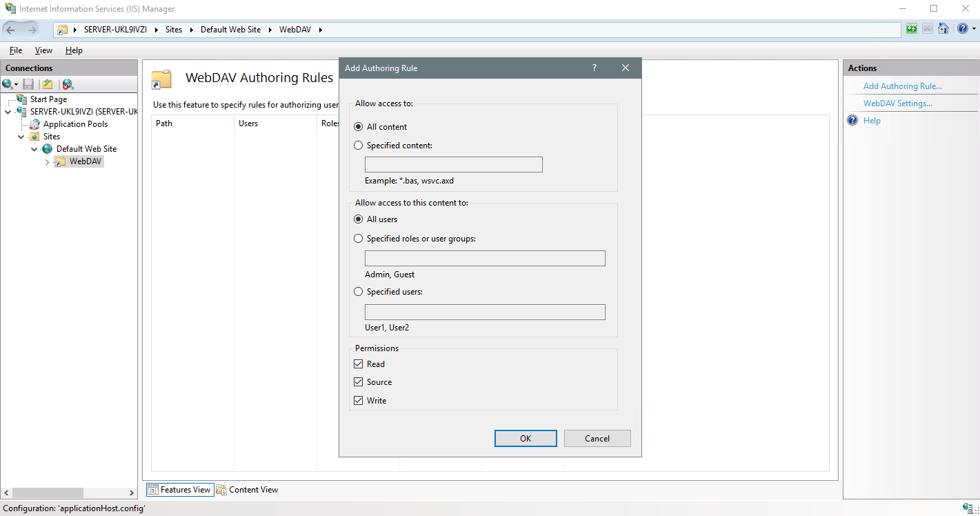The height and width of the screenshot is (516, 980).
Task: Click the Up folder icon in Connections
Action: [47, 84]
